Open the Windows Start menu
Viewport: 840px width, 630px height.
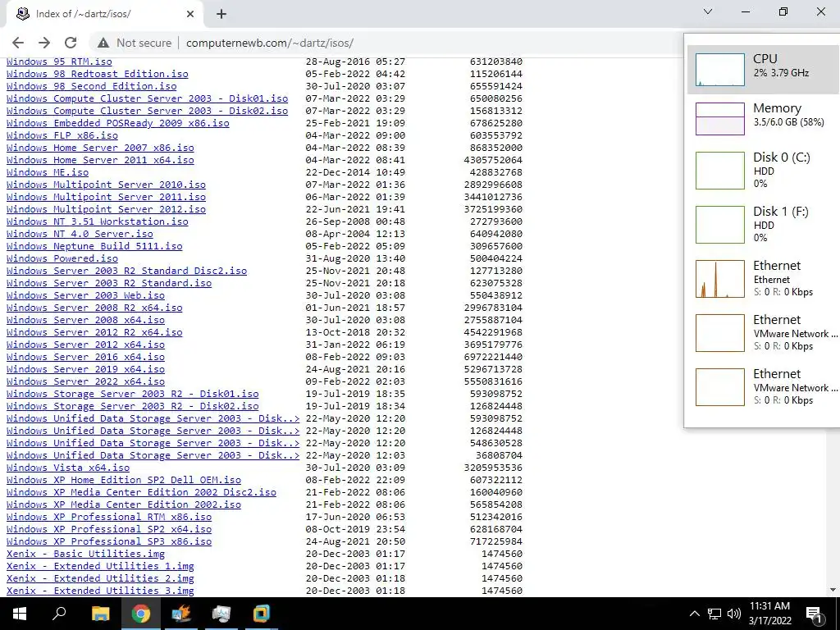(x=20, y=614)
